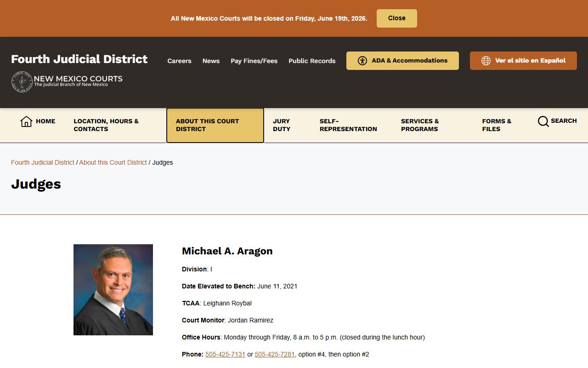Image resolution: width=588 pixels, height=368 pixels.
Task: Call phone number 505-425-7281
Action: coord(275,354)
